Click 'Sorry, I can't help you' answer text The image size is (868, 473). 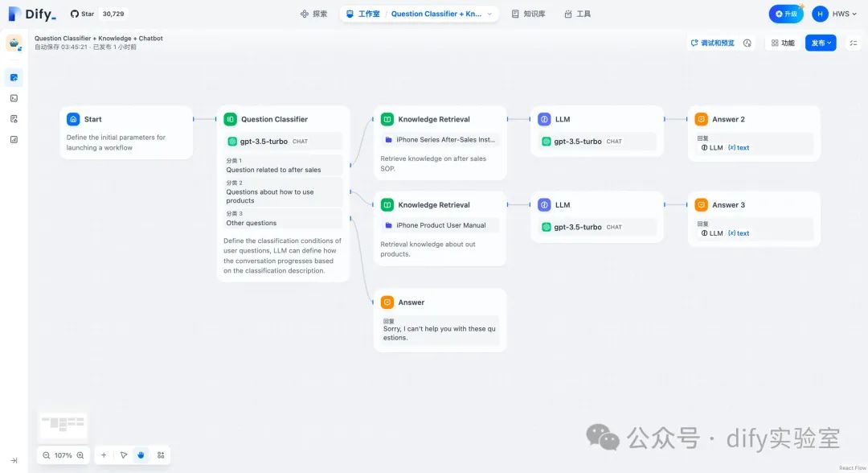439,333
